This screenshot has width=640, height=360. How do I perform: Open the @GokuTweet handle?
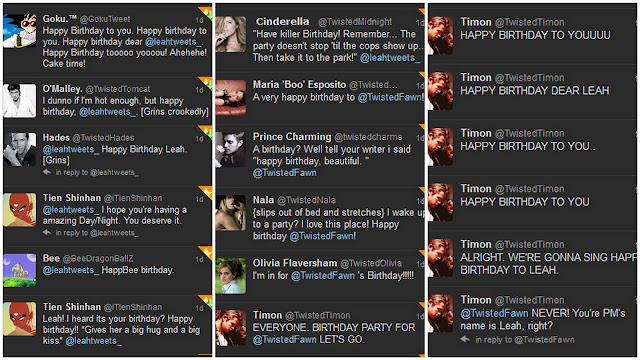(105, 19)
